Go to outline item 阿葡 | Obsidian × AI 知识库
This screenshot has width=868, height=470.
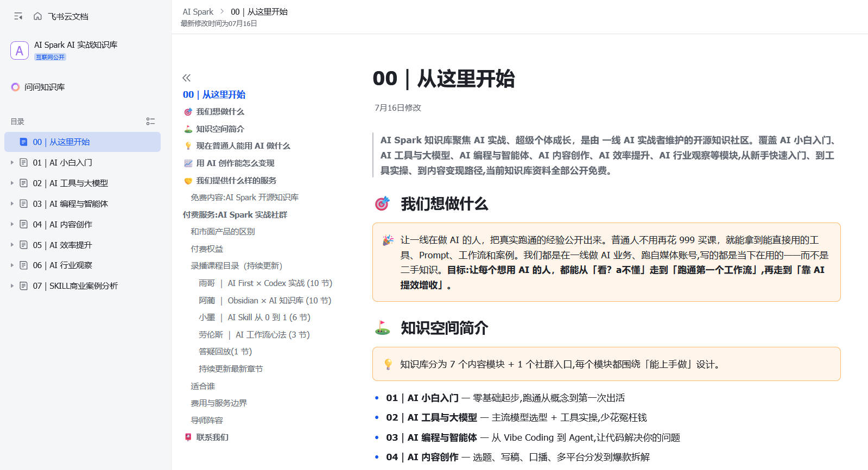point(265,301)
